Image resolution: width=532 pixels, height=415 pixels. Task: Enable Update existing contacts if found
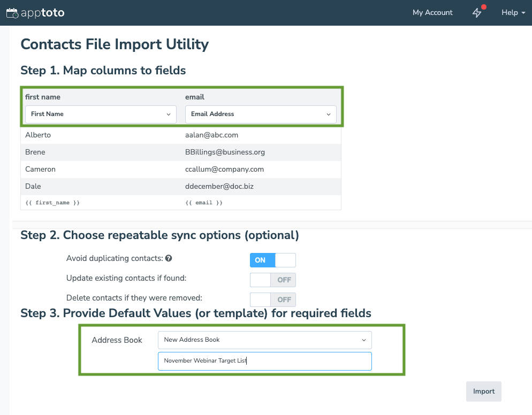[272, 280]
